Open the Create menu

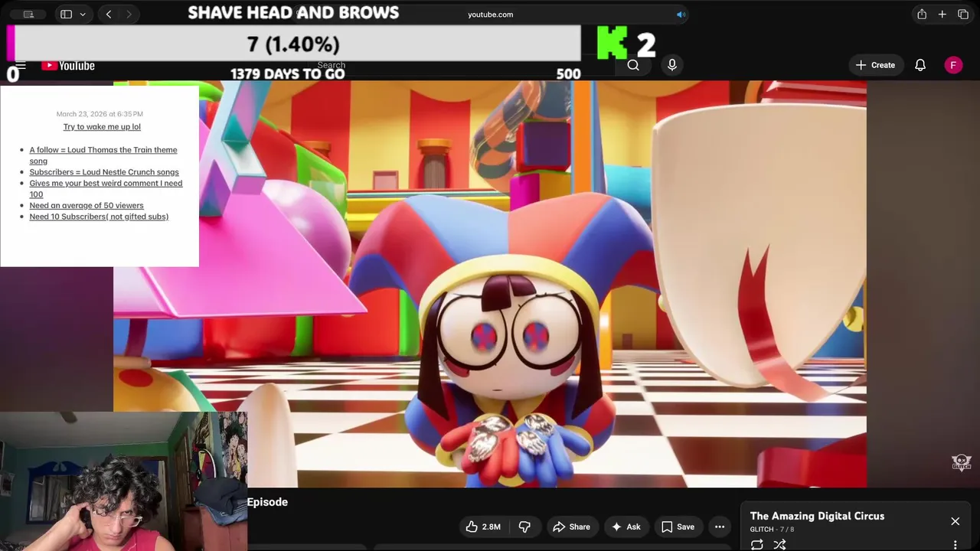pyautogui.click(x=876, y=65)
